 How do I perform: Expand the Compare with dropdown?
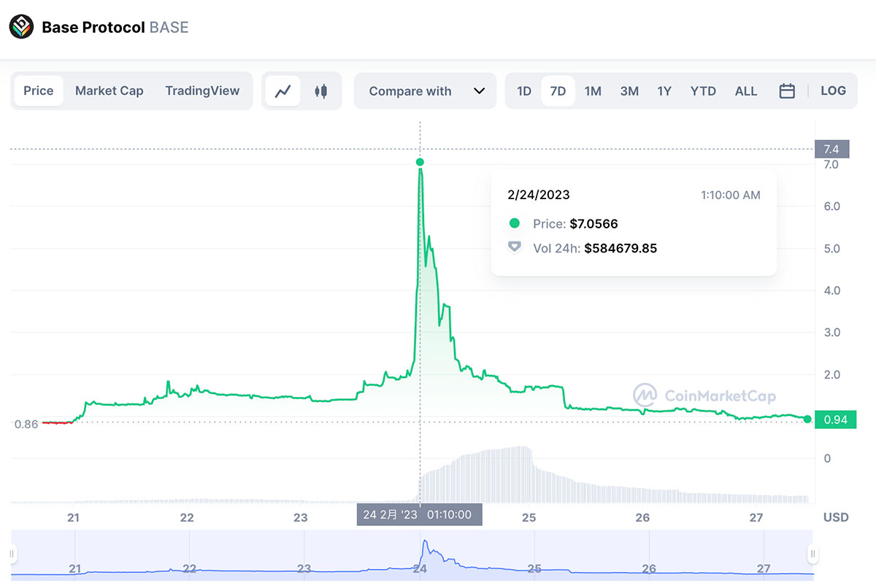(x=425, y=91)
